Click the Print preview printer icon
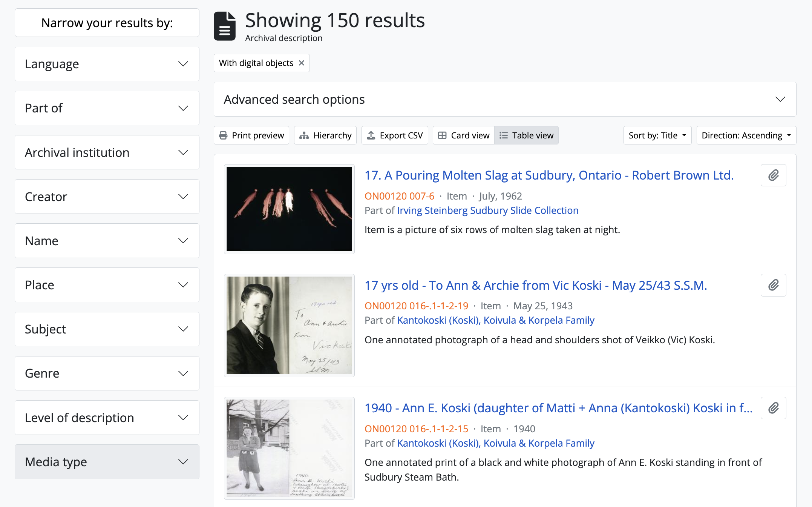The height and width of the screenshot is (507, 812). pos(224,135)
